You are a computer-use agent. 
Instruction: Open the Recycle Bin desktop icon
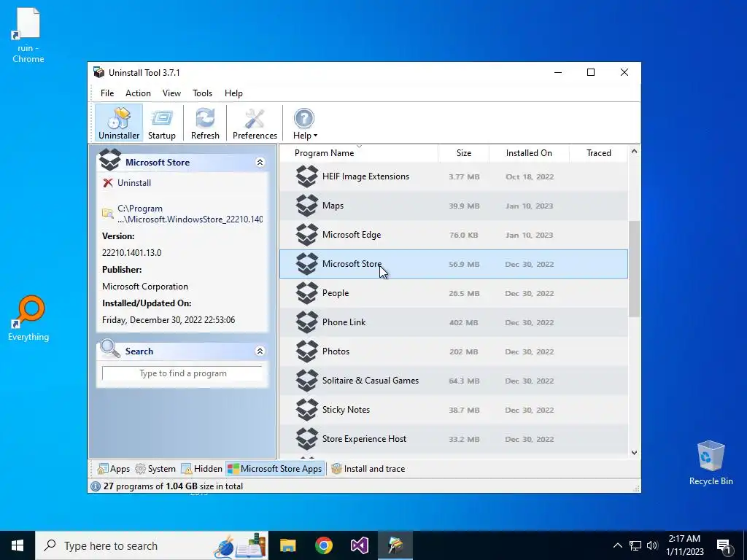point(711,462)
